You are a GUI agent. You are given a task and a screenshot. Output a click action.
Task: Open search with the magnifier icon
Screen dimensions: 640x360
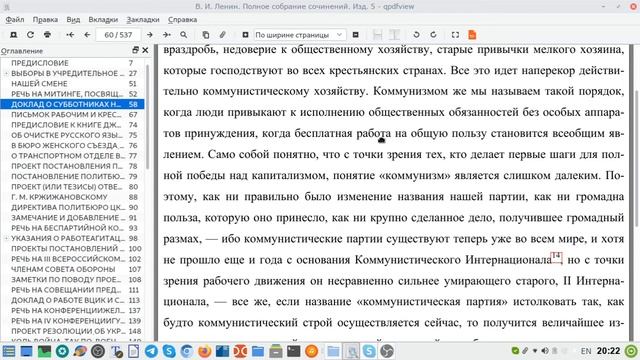click(x=184, y=35)
